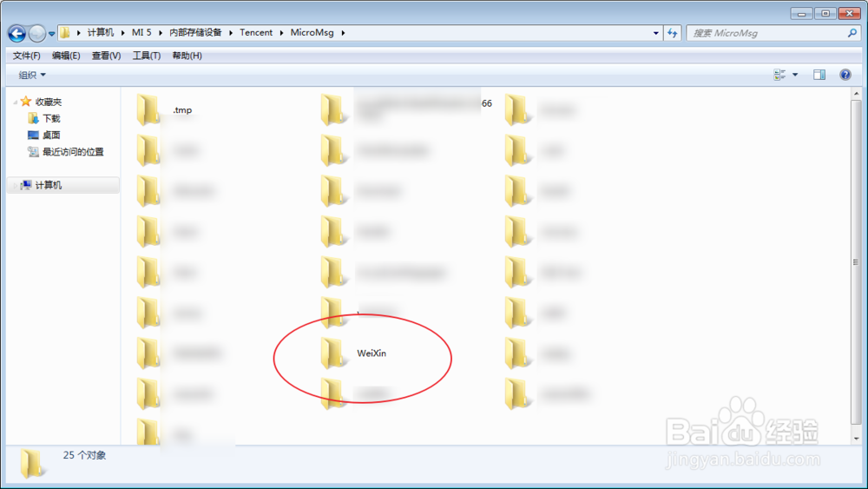
Task: Open address bar history dropdown arrow
Action: tap(656, 33)
